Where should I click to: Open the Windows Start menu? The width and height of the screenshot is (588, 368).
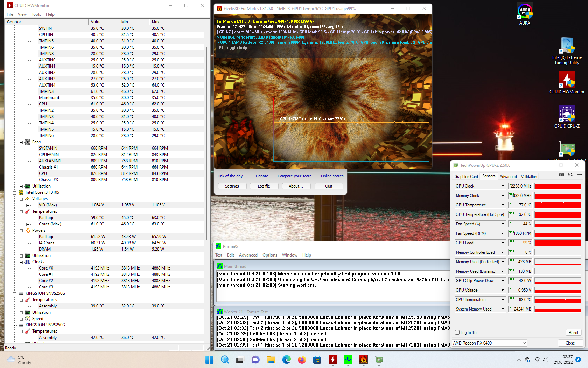point(209,360)
